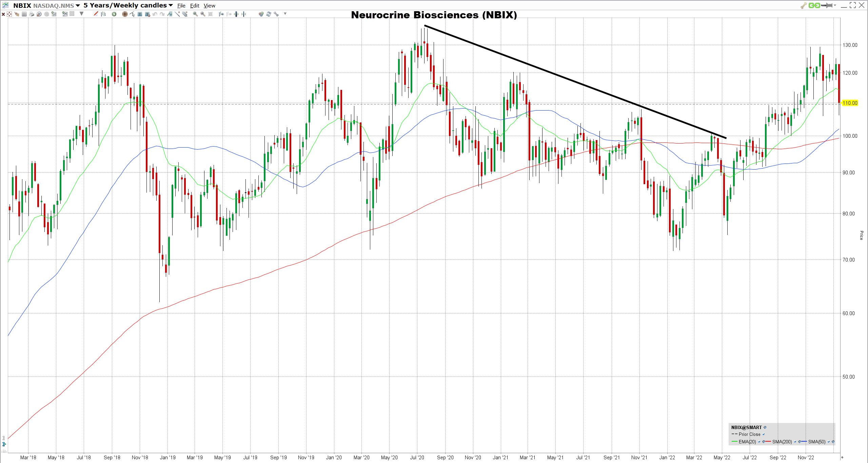Click the chart app icon at top left
868x463 pixels.
(x=5, y=5)
